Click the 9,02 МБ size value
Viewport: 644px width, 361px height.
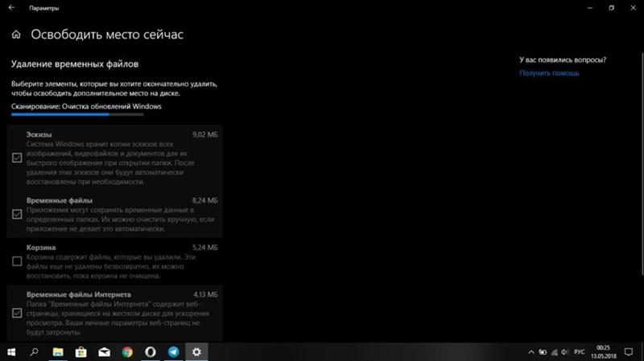click(205, 134)
